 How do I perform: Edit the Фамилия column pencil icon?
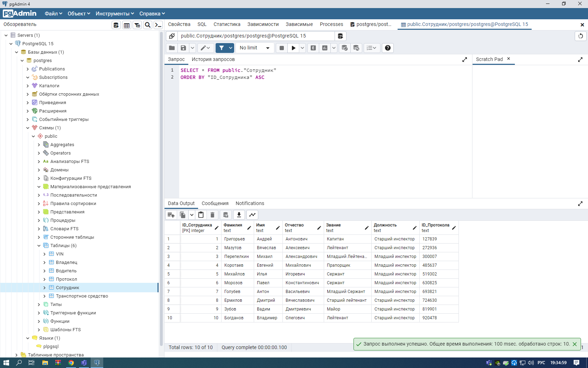point(249,228)
